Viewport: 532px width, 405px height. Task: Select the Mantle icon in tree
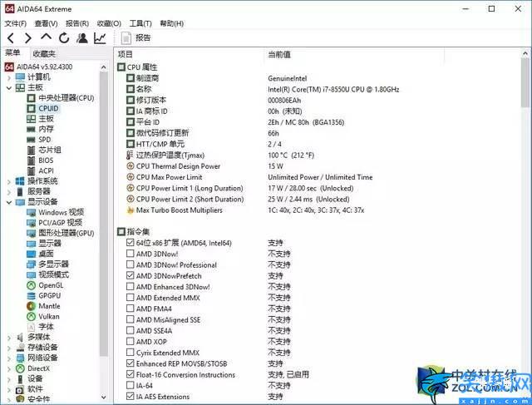pyautogui.click(x=31, y=306)
